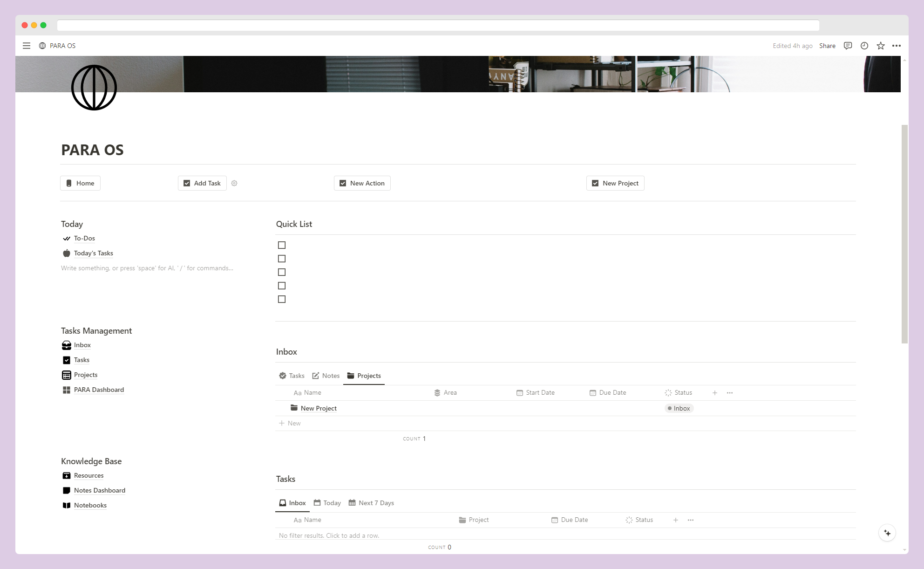Screen dimensions: 924x569
Task: Click the Notebooks book icon
Action: tap(67, 505)
